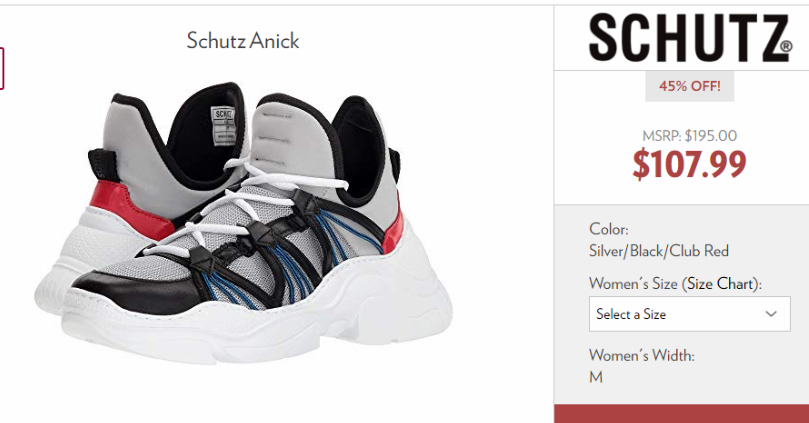Click the Schutz Anick sneaker product image
The width and height of the screenshot is (809, 423).
point(242,222)
